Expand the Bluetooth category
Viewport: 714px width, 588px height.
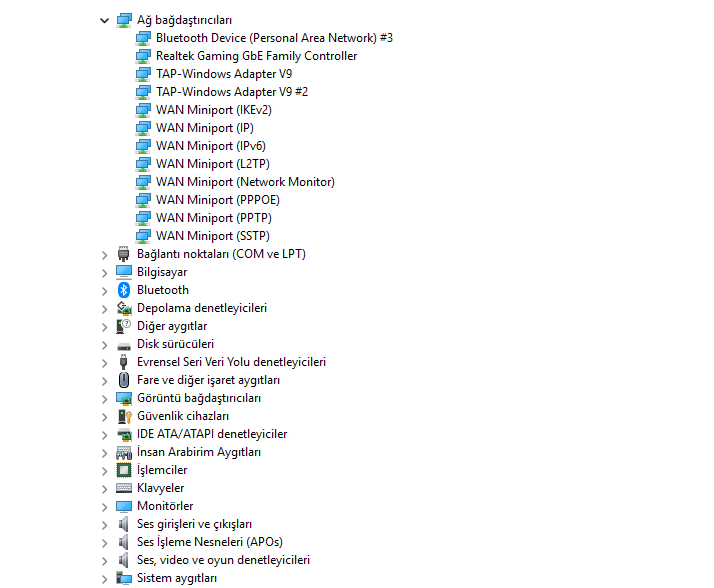tap(105, 291)
